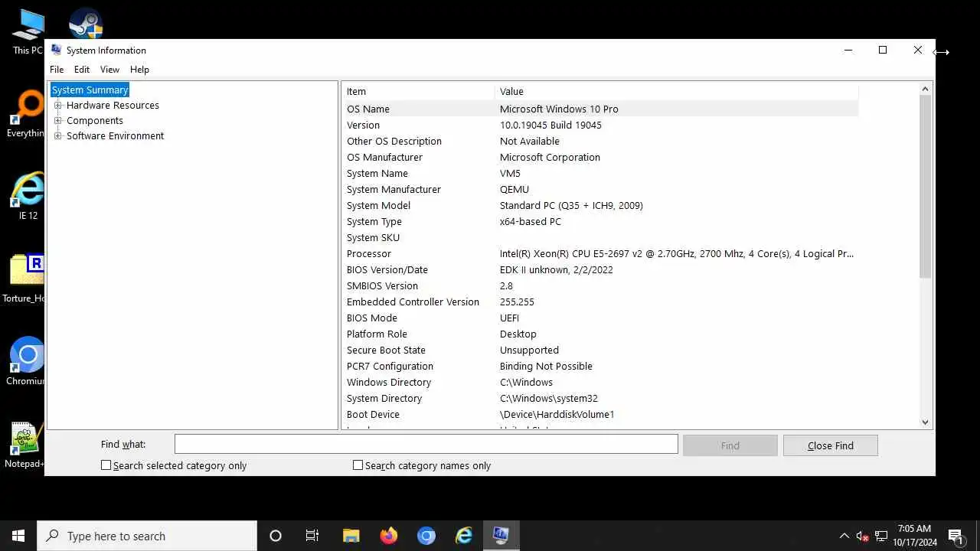
Task: Open the Windows Start menu
Action: [18, 536]
